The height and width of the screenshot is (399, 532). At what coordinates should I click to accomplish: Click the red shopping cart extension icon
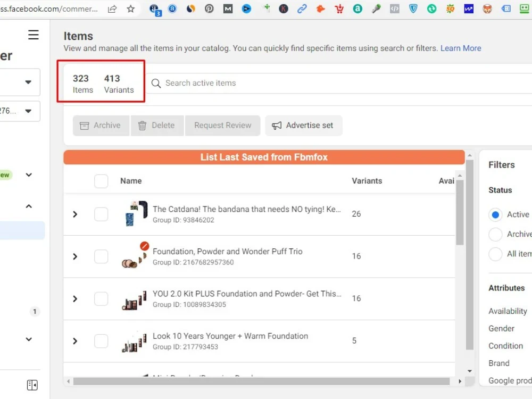tap(339, 9)
